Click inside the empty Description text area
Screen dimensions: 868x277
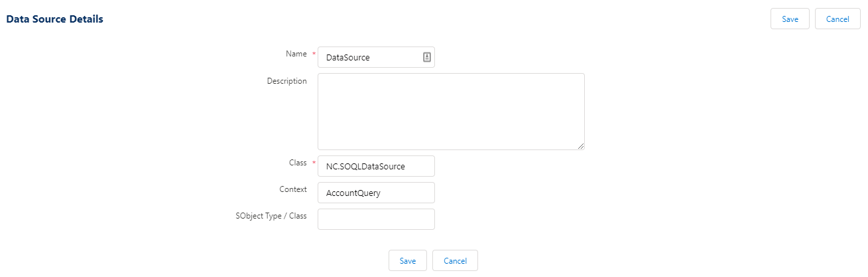pyautogui.click(x=451, y=111)
